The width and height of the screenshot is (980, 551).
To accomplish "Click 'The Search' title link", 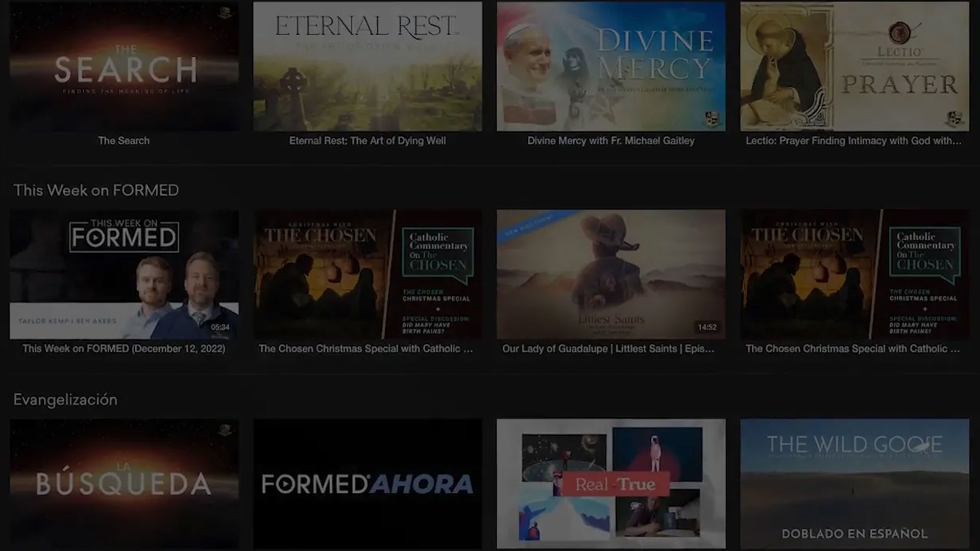I will point(124,141).
